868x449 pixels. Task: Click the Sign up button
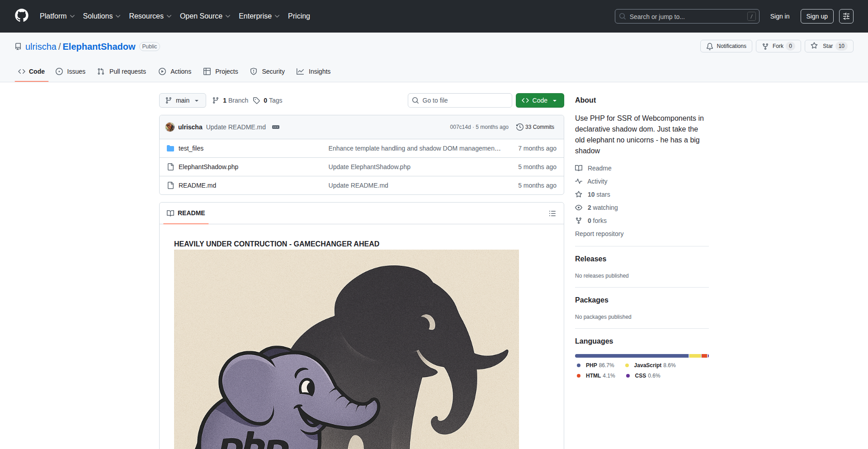pyautogui.click(x=816, y=16)
